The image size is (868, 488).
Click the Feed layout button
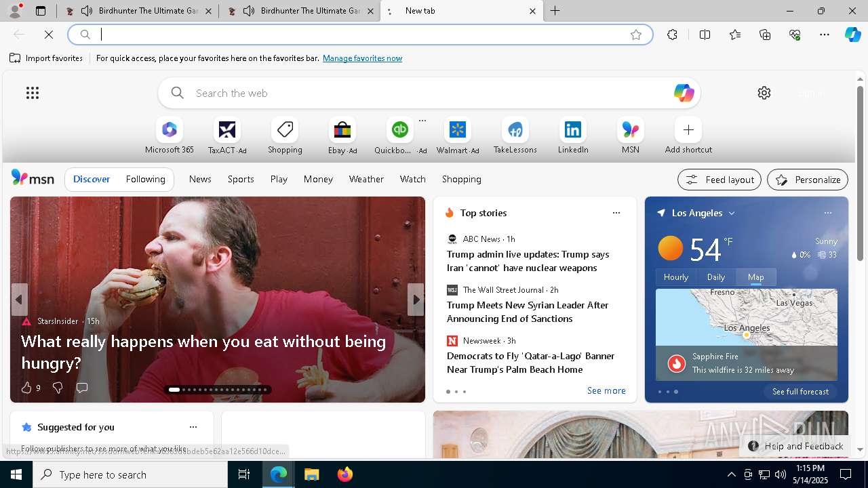(x=719, y=180)
